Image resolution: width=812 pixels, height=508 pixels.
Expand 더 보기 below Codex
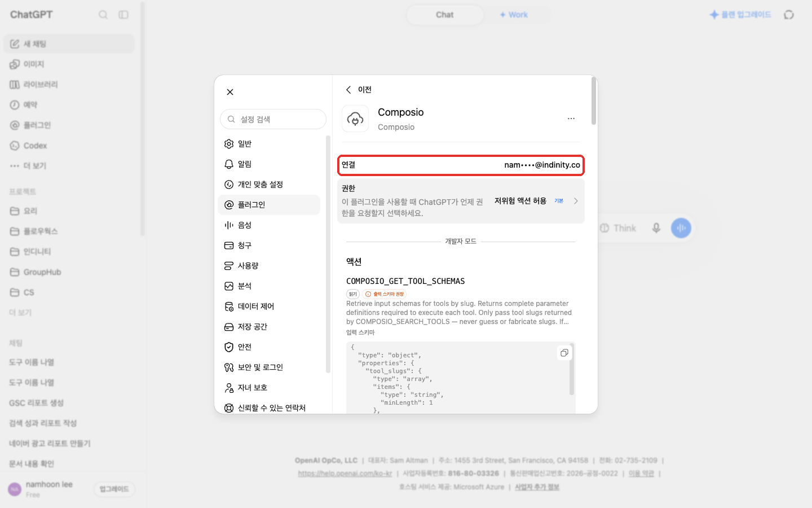(69, 166)
